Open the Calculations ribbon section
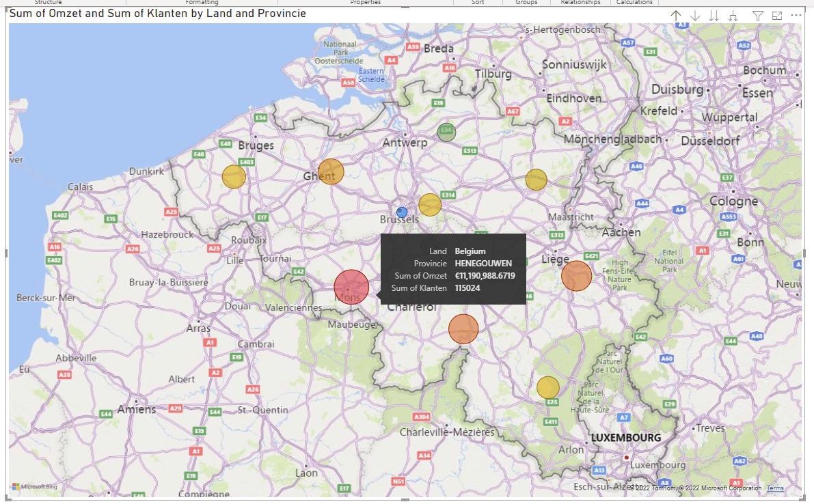Image resolution: width=814 pixels, height=504 pixels. coord(634,3)
